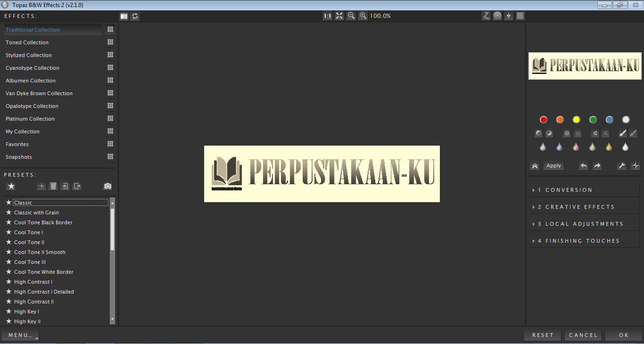Click the concentric circles target icon
The height and width of the screenshot is (344, 644).
[497, 16]
